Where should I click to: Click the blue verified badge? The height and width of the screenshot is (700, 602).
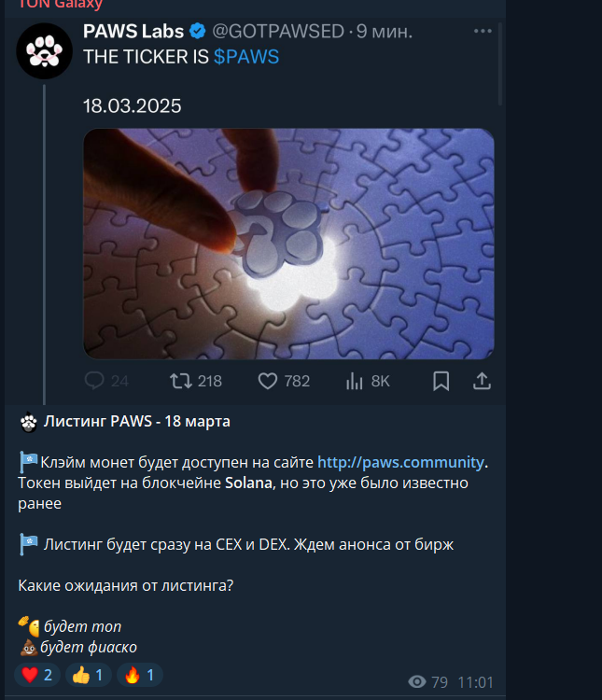197,31
